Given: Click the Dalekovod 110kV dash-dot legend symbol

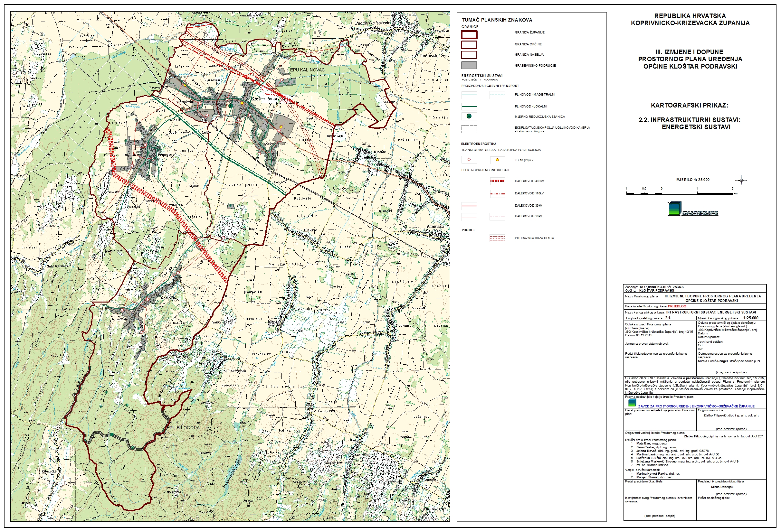Looking at the screenshot, I should coord(497,193).
